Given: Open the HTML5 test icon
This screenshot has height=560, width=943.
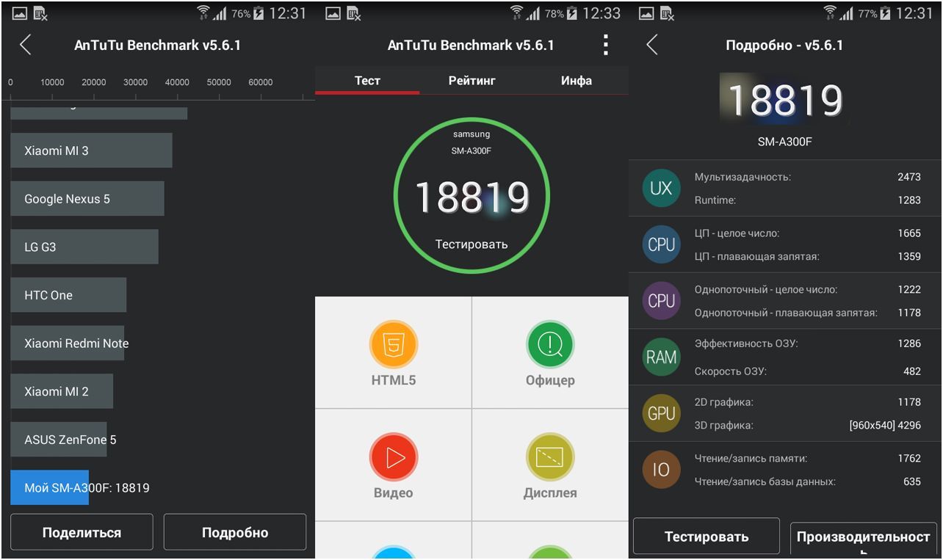Looking at the screenshot, I should click(393, 344).
